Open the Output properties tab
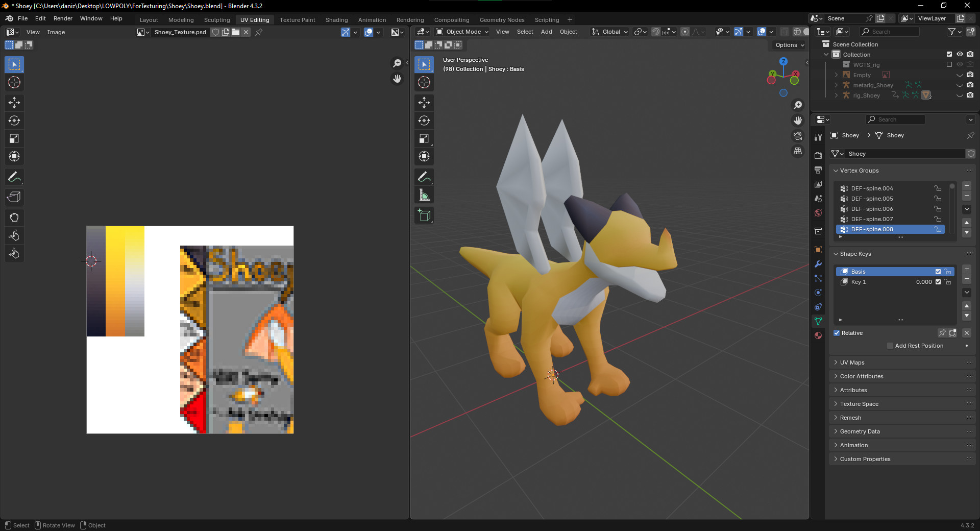The height and width of the screenshot is (531, 980). (x=818, y=170)
